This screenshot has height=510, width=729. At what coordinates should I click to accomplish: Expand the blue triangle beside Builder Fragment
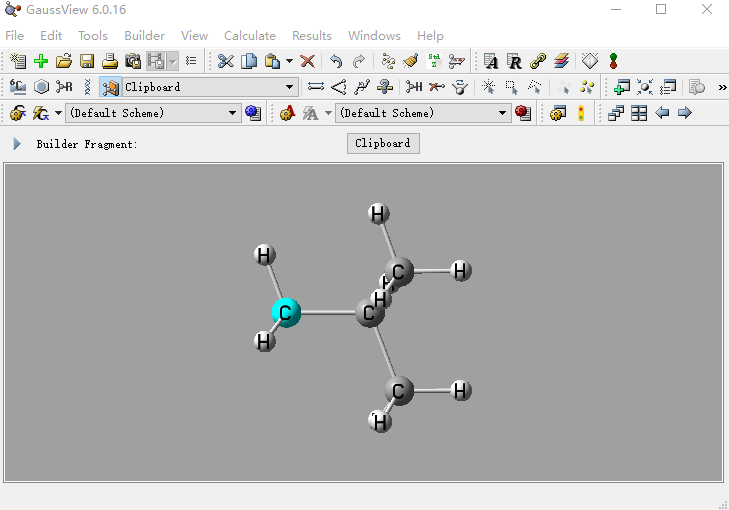[17, 144]
